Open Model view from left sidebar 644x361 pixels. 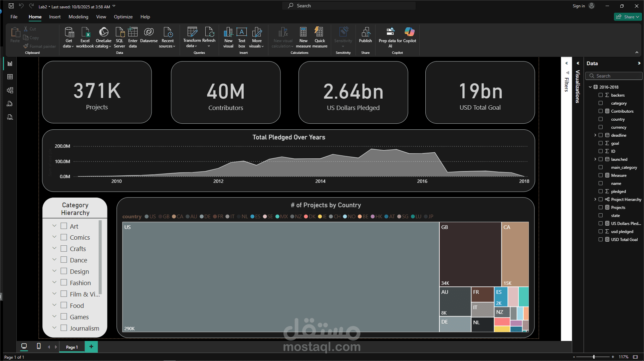pos(10,90)
